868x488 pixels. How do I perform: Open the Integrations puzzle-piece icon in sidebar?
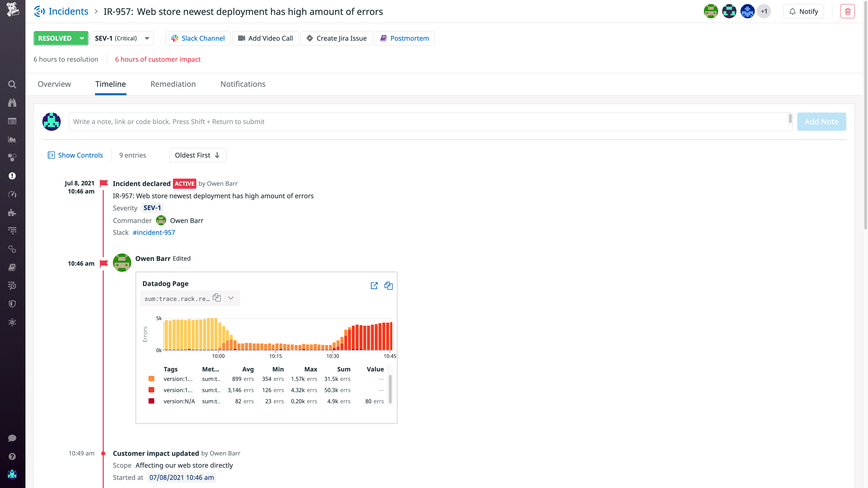12,212
